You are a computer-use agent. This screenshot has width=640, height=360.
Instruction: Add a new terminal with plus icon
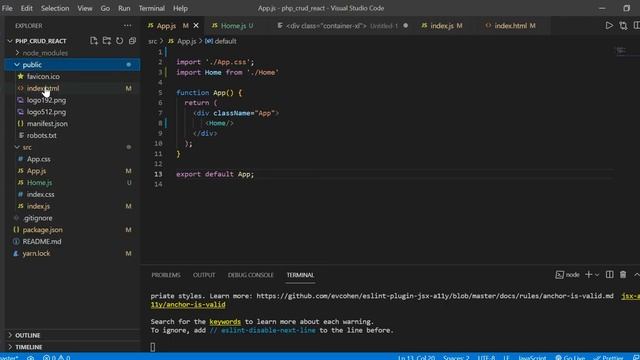(x=588, y=275)
